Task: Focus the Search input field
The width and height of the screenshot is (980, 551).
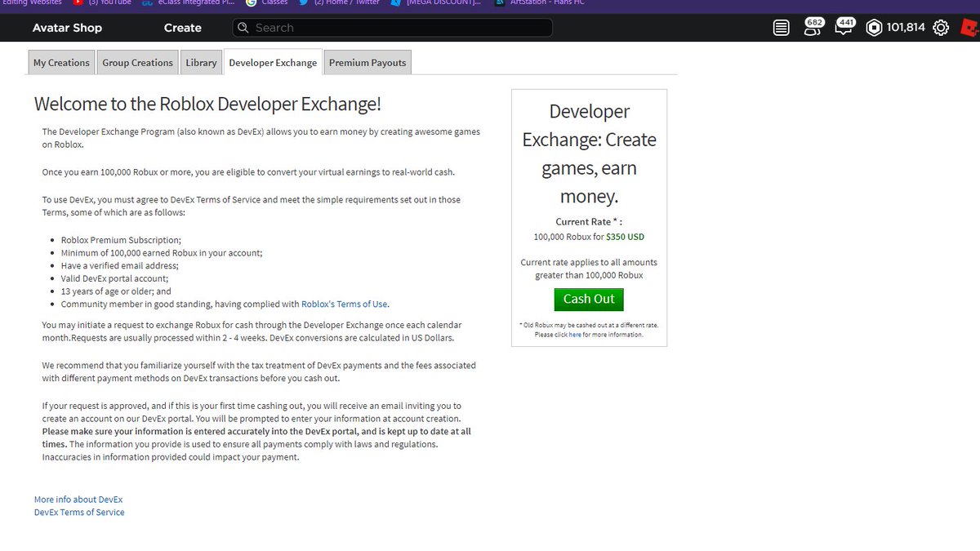Action: 392,28
